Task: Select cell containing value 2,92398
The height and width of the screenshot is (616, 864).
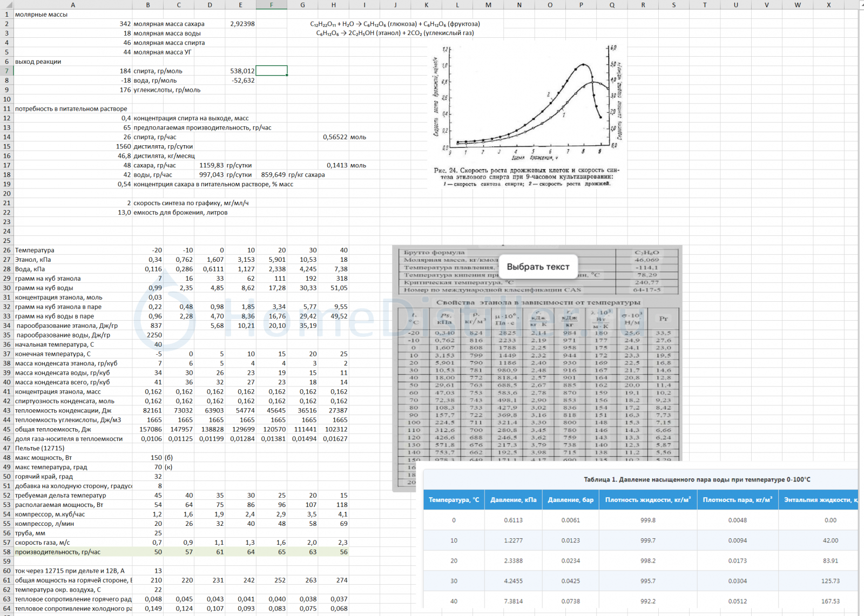Action: [241, 24]
